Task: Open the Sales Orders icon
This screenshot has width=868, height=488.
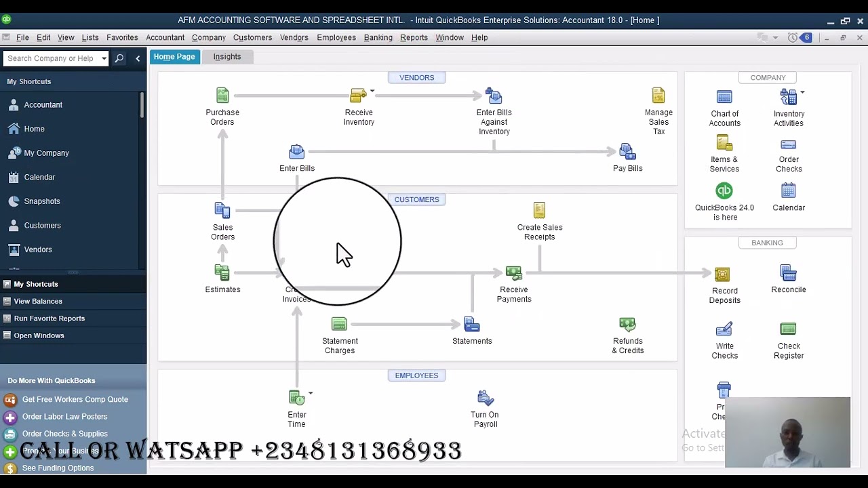Action: (222, 211)
